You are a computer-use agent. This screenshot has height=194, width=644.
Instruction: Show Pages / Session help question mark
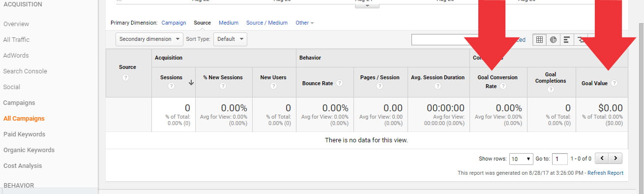(x=380, y=86)
